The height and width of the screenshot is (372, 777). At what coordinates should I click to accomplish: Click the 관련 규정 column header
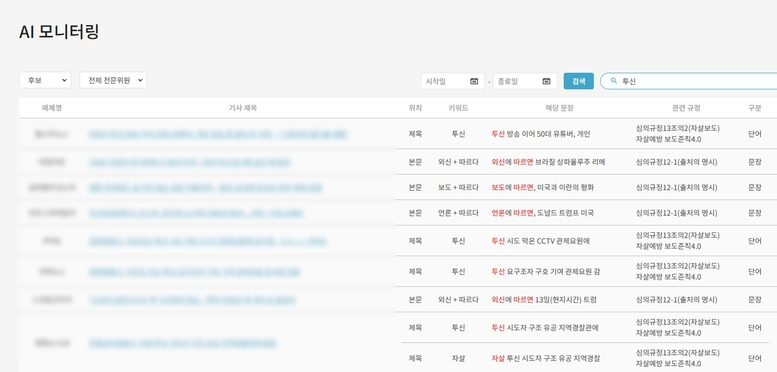coord(686,108)
